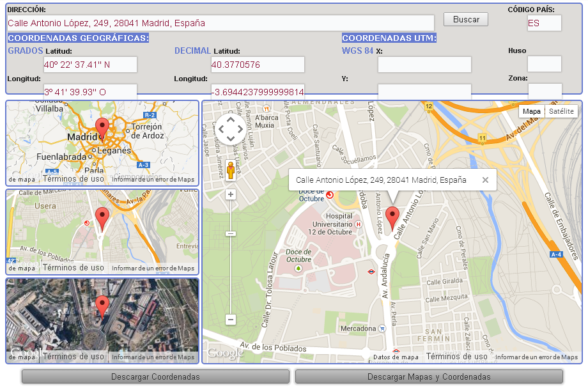
Task: Click marker on satellite thumbnail map
Action: coord(102,307)
